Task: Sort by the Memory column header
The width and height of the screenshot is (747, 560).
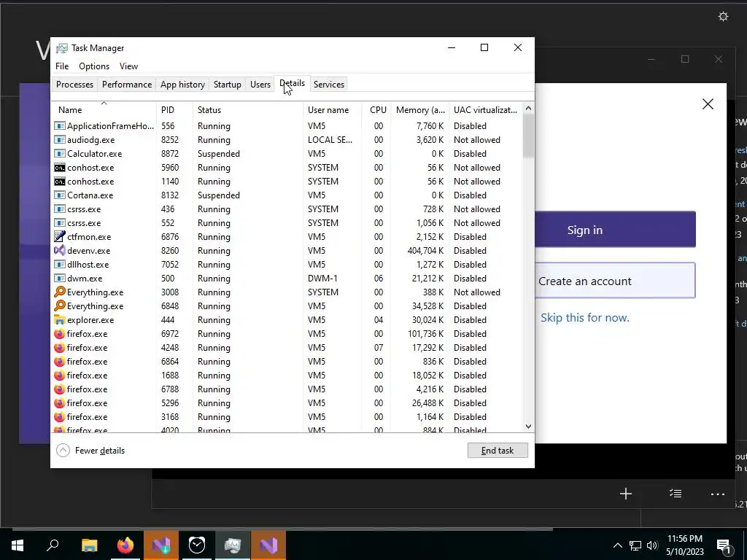Action: coord(420,110)
